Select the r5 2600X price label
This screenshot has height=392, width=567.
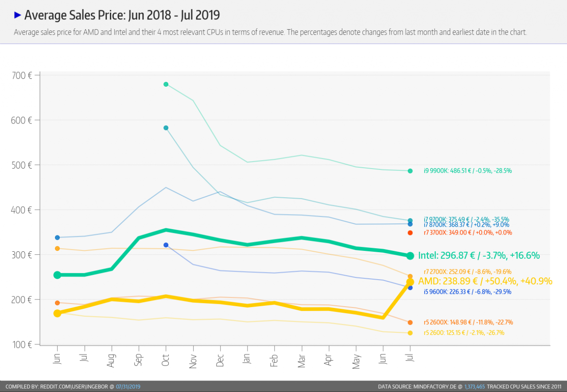point(468,322)
